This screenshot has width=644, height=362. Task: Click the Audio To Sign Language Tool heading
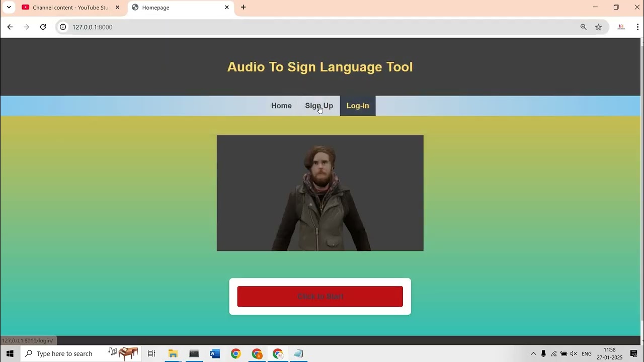[320, 67]
